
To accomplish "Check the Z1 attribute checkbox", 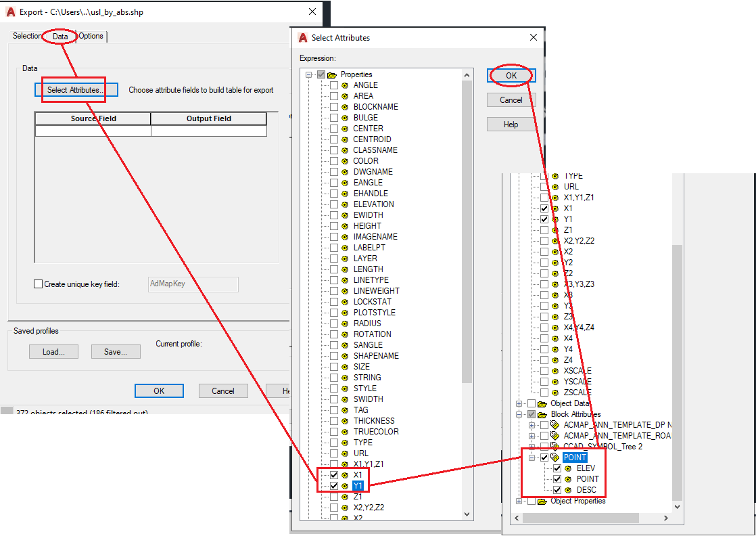I will pyautogui.click(x=334, y=496).
